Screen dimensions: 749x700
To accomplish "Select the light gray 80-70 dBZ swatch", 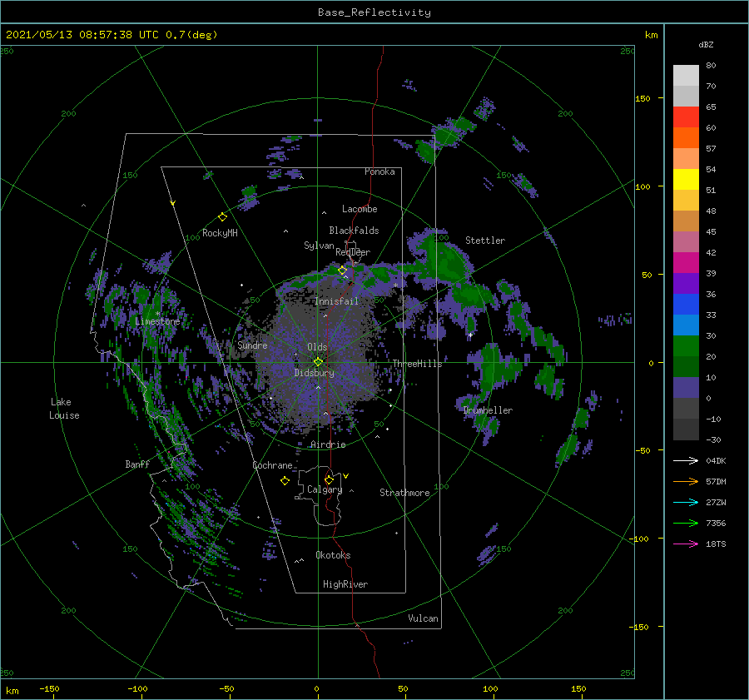I will pos(686,76).
